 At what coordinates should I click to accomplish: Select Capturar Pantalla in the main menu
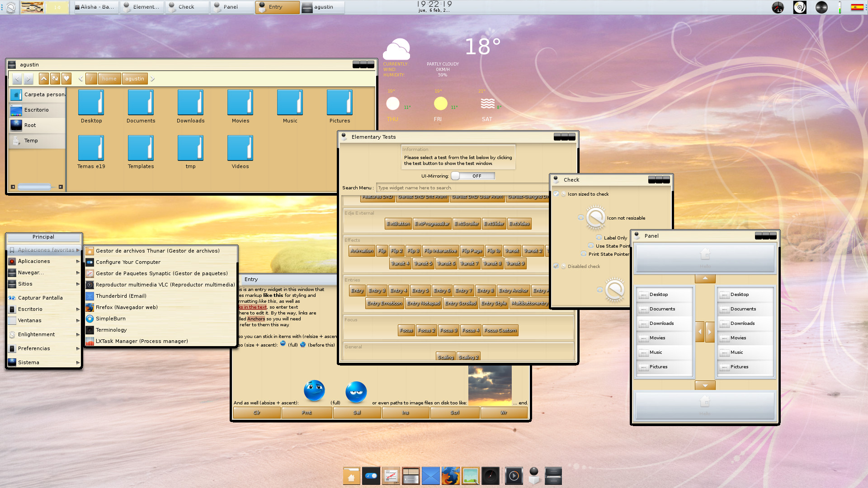[44, 298]
